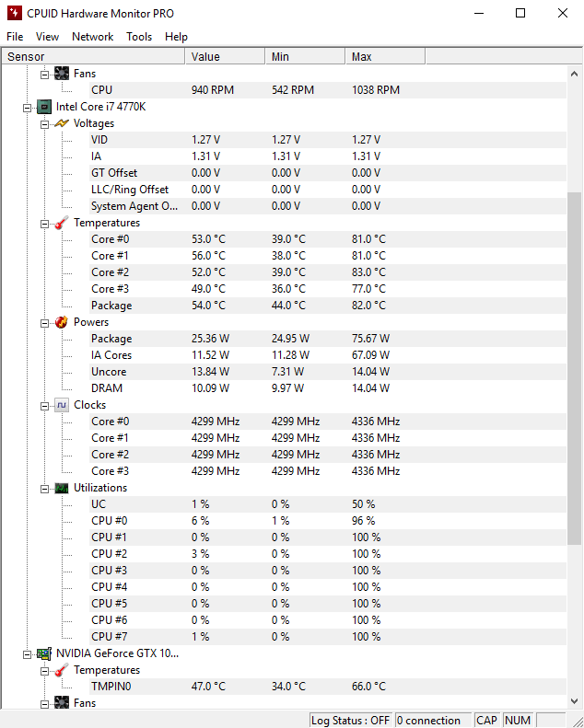The height and width of the screenshot is (728, 584).
Task: Click the Utilizations graph icon
Action: click(62, 488)
